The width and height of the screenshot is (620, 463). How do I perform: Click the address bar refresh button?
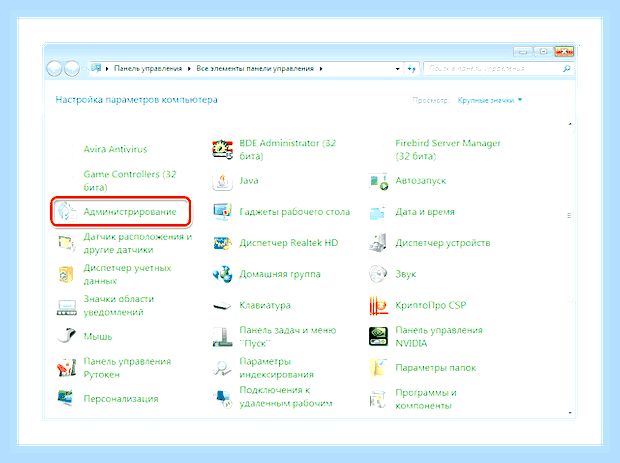pyautogui.click(x=412, y=69)
